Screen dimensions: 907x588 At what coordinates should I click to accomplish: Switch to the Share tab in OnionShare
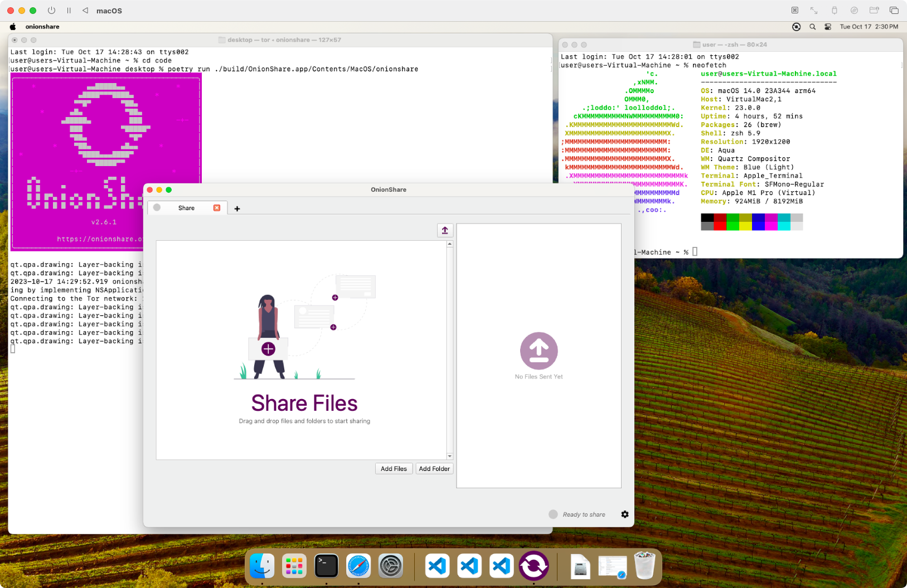(186, 208)
